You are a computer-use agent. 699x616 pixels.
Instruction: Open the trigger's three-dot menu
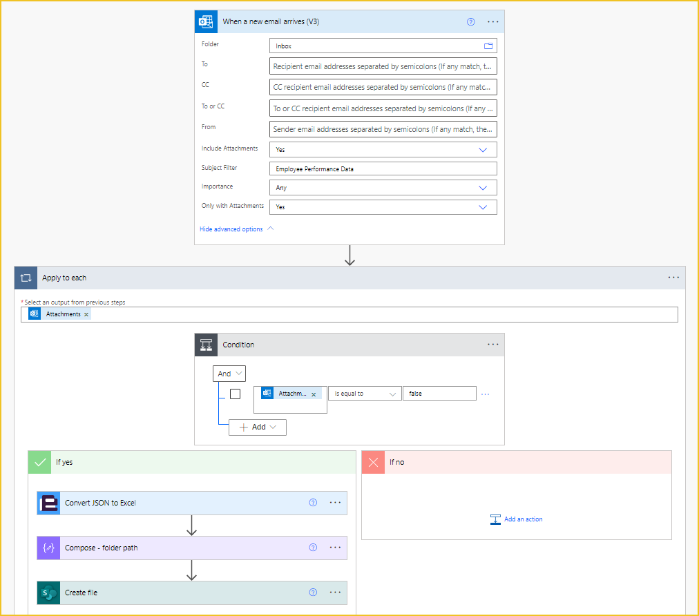click(x=492, y=22)
